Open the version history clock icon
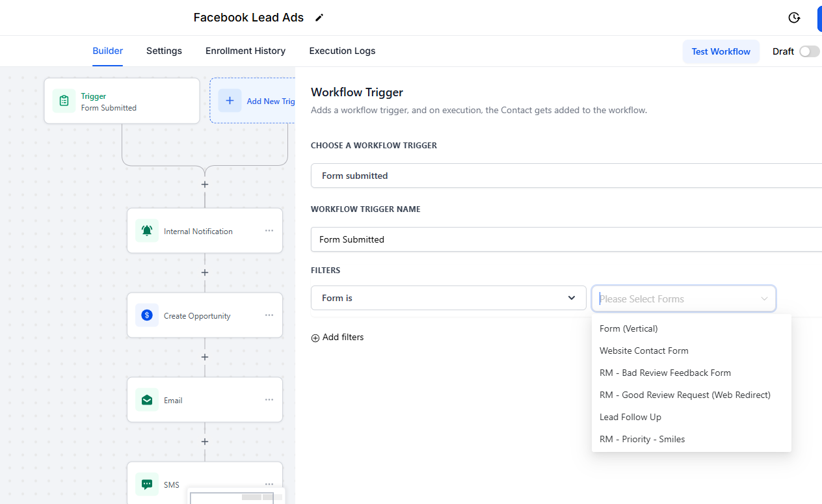 tap(794, 18)
